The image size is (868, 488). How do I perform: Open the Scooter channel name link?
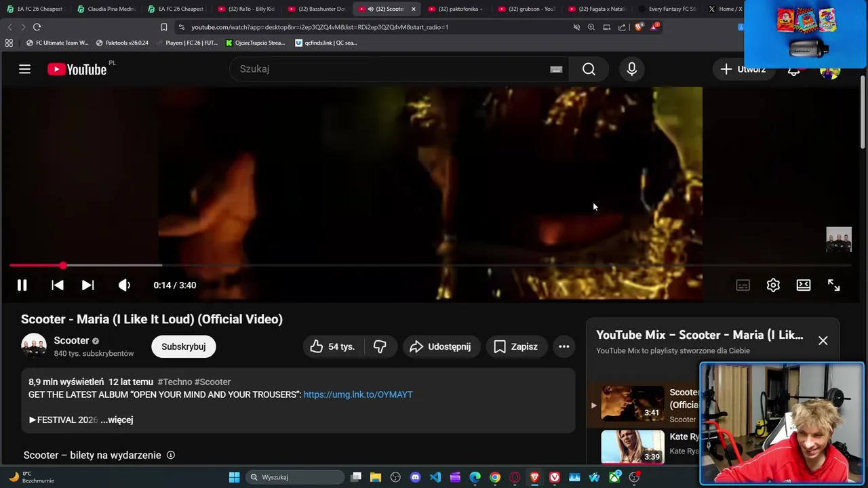[71, 340]
